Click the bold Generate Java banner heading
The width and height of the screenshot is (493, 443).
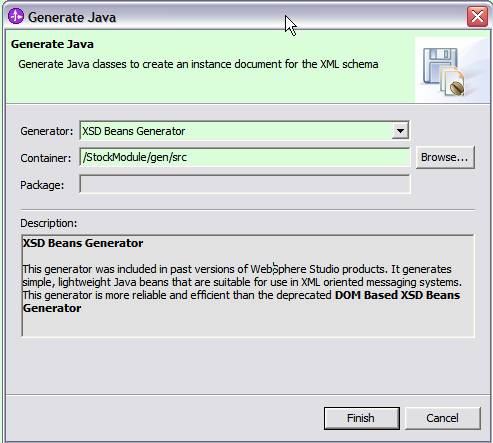pyautogui.click(x=52, y=44)
